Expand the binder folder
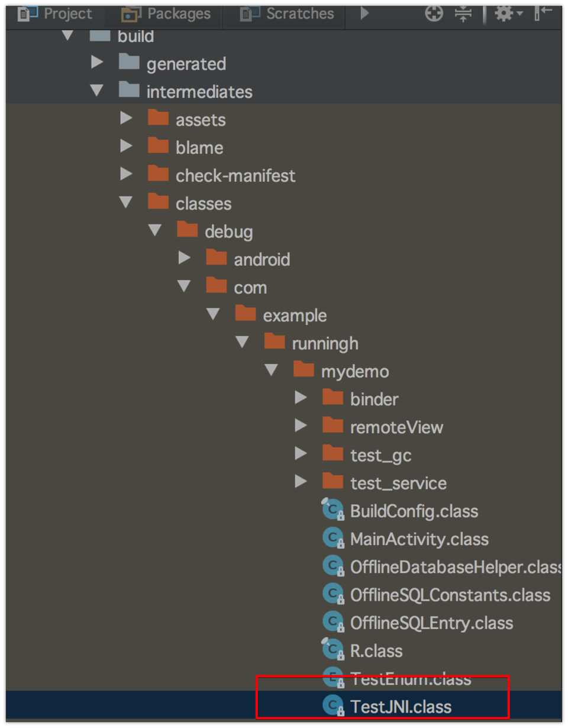This screenshot has width=568, height=728. [x=301, y=398]
